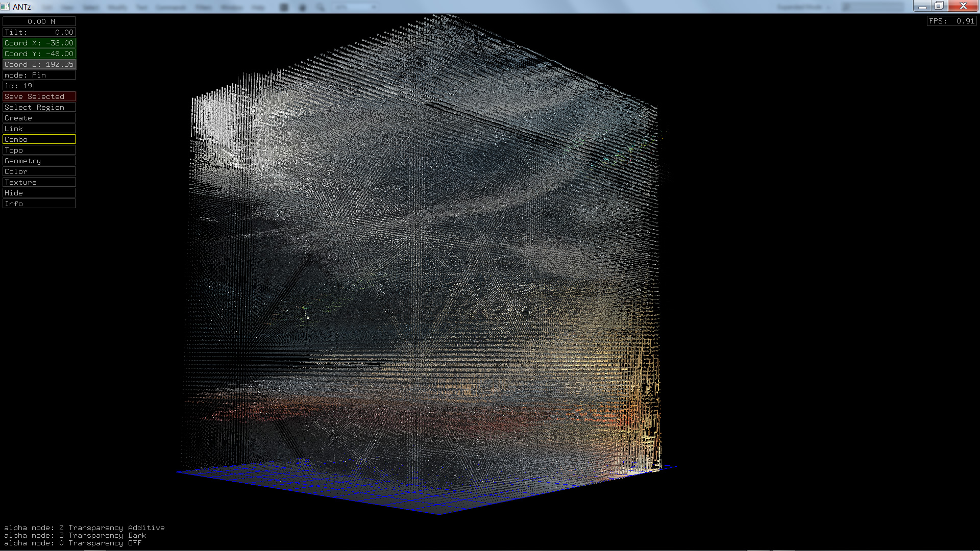Viewport: 980px width, 551px height.
Task: Open the Geometry option
Action: 39,161
